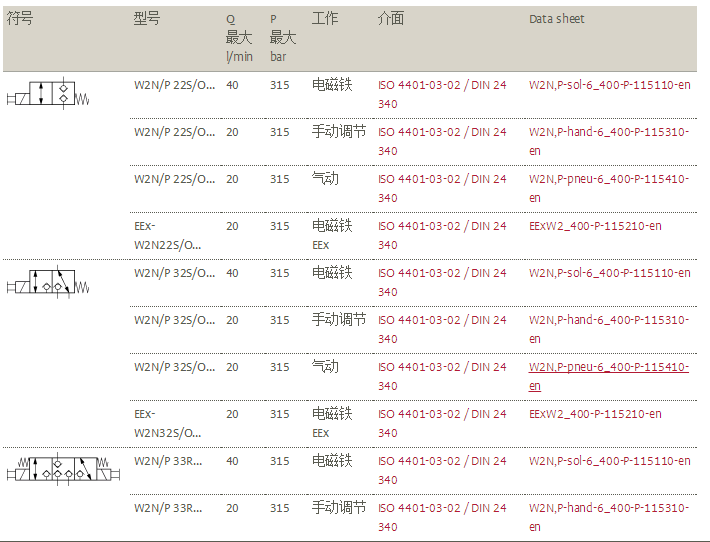Open ISO 4401 interface link, 22S manual row
This screenshot has height=542, width=710.
[x=442, y=141]
